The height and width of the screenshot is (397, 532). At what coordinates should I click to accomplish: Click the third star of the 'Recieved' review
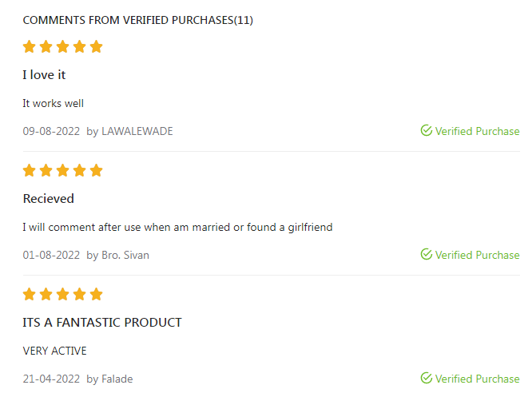pos(63,170)
